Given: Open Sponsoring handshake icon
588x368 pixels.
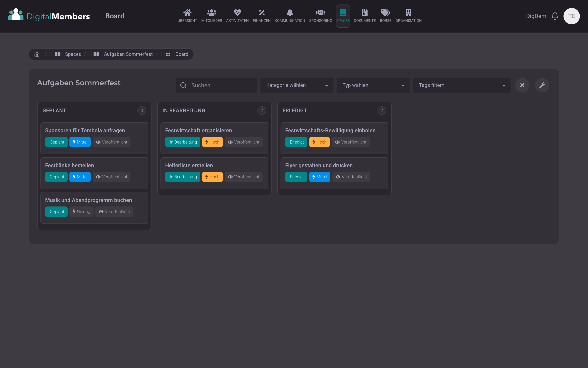Looking at the screenshot, I should 321,12.
